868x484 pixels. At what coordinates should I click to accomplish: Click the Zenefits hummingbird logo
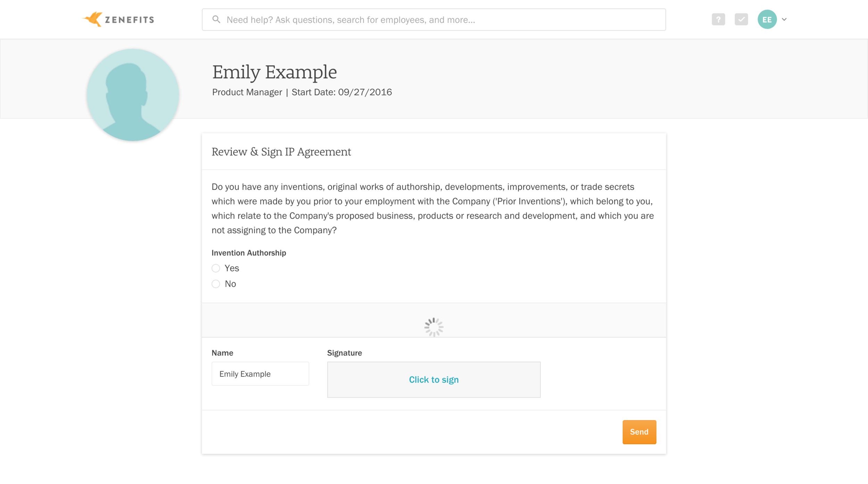click(x=92, y=19)
